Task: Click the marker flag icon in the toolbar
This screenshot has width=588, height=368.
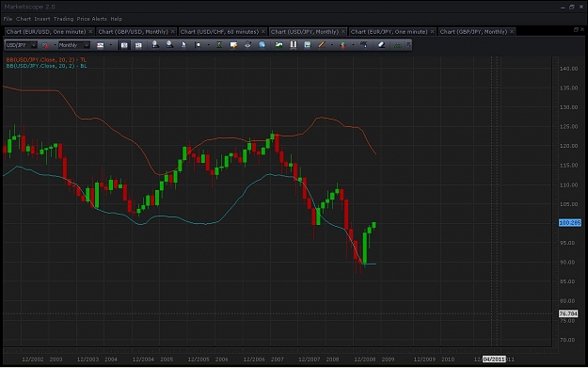Action: coord(198,45)
